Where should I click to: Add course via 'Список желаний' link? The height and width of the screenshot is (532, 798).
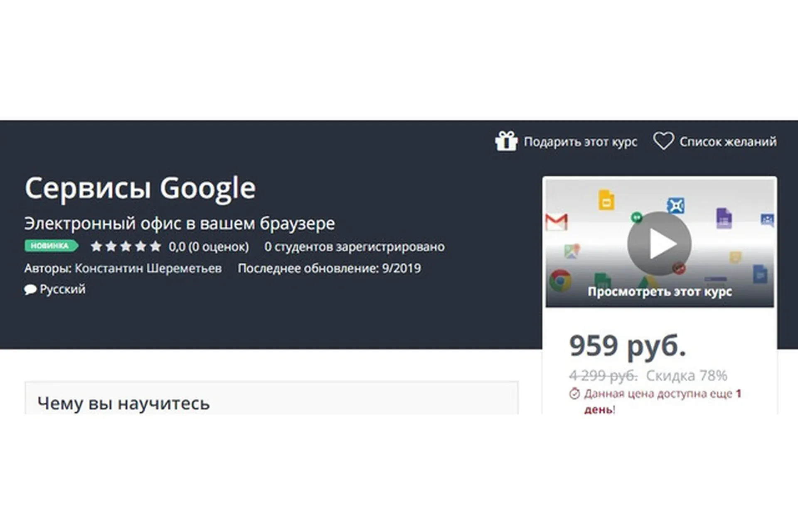(728, 142)
